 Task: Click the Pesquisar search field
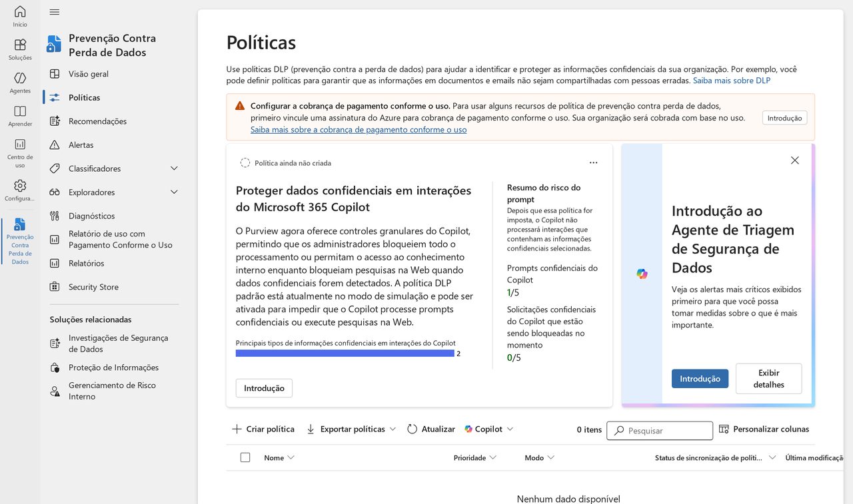tap(660, 431)
